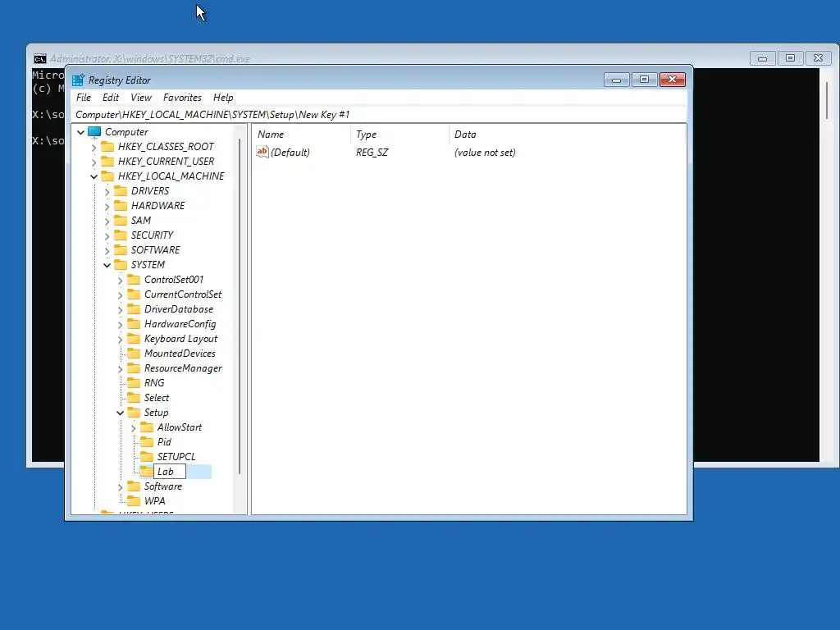Screen dimensions: 840x630
Task: Close the Registry Editor window
Action: click(673, 80)
